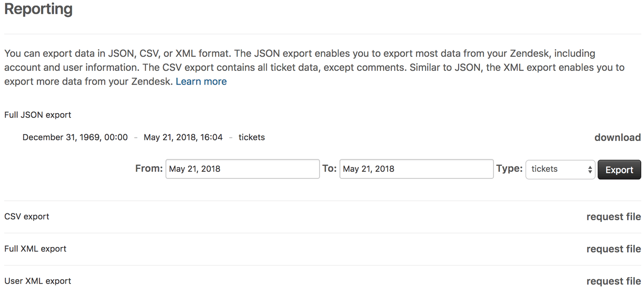Click the Reporting page heading
The width and height of the screenshot is (644, 293).
point(38,9)
